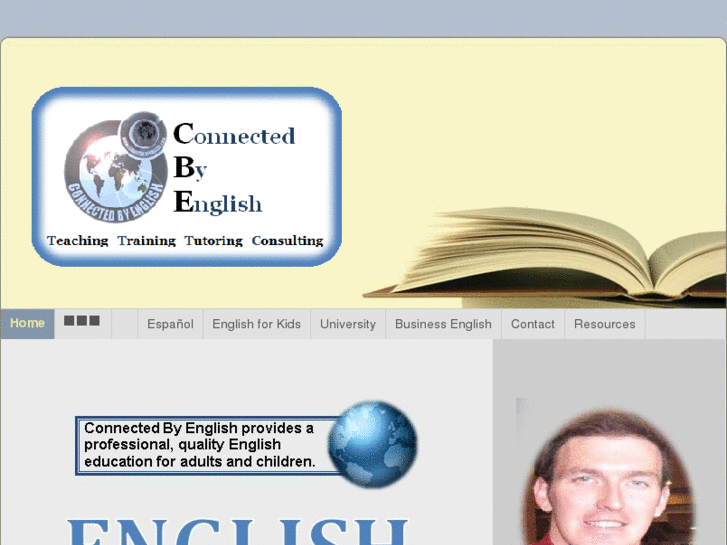Open the Business English page
This screenshot has width=727, height=545.
click(x=443, y=324)
